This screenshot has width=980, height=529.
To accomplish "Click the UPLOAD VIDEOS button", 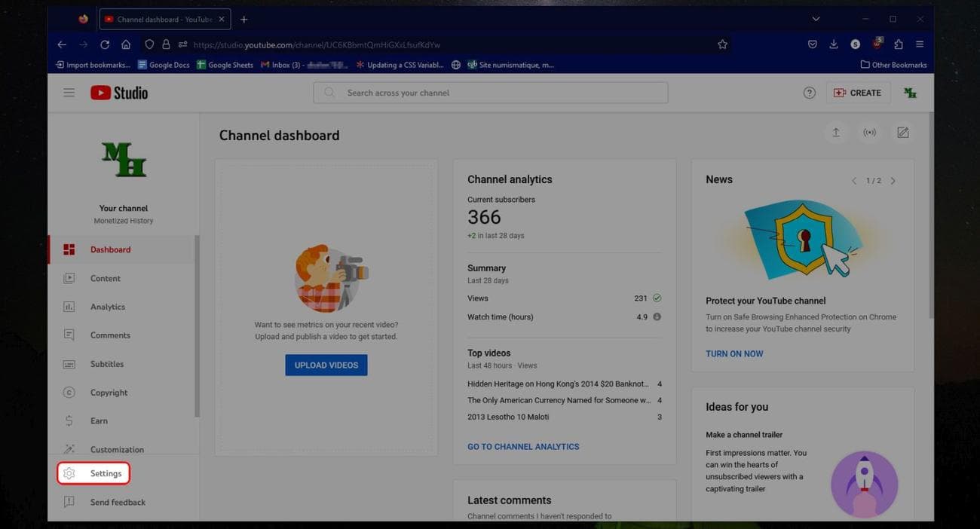I will [326, 365].
